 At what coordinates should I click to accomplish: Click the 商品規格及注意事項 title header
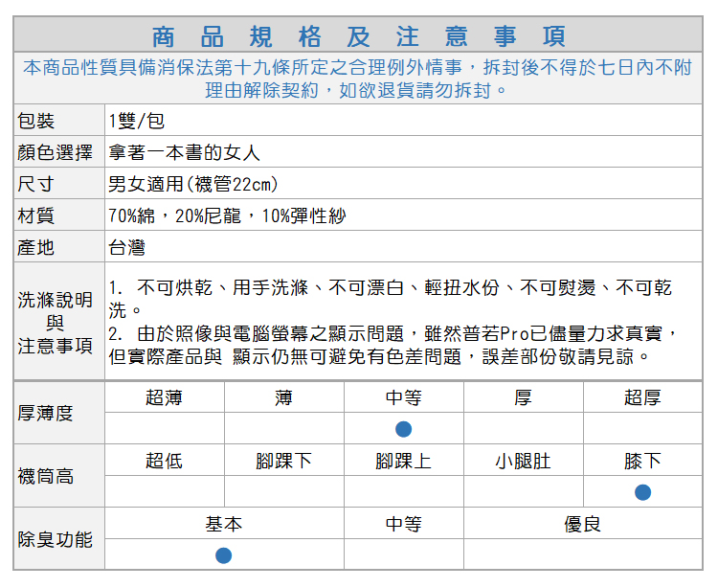pyautogui.click(x=359, y=36)
